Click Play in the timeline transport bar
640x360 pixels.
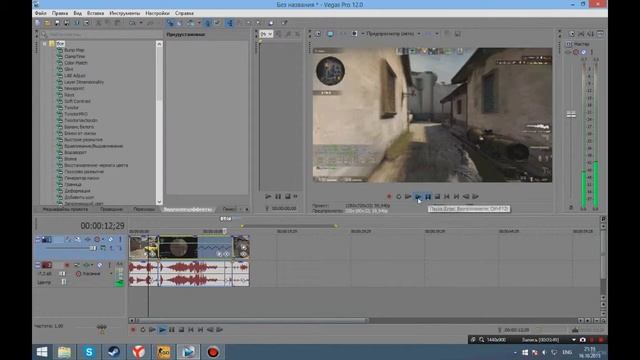coord(162,330)
